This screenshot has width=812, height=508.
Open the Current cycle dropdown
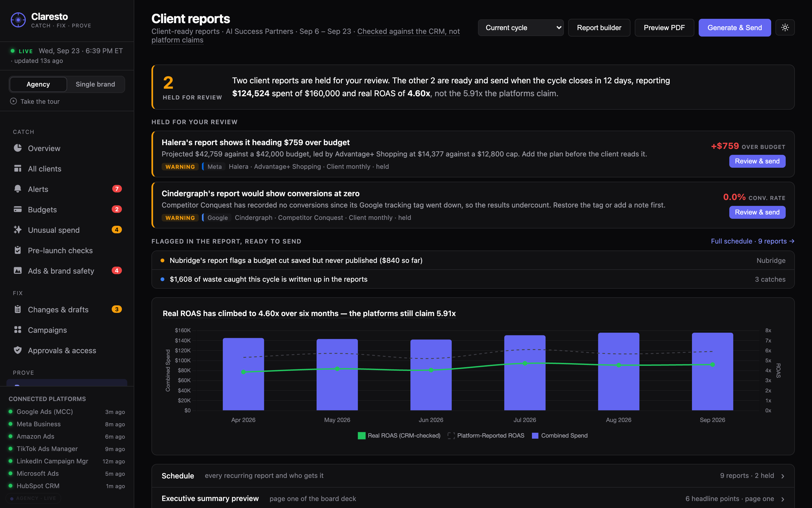(521, 27)
